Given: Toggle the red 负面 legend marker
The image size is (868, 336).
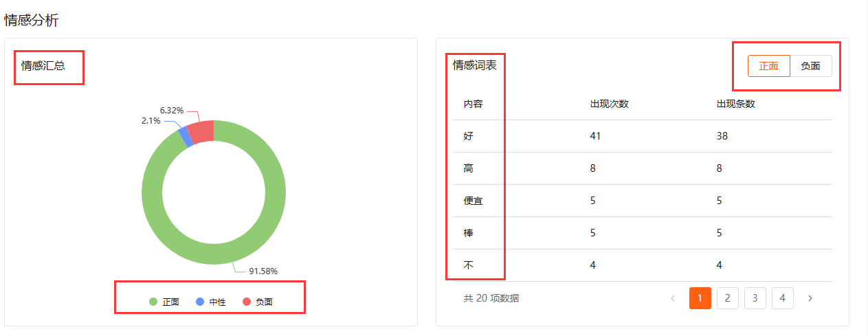Looking at the screenshot, I should 247,302.
